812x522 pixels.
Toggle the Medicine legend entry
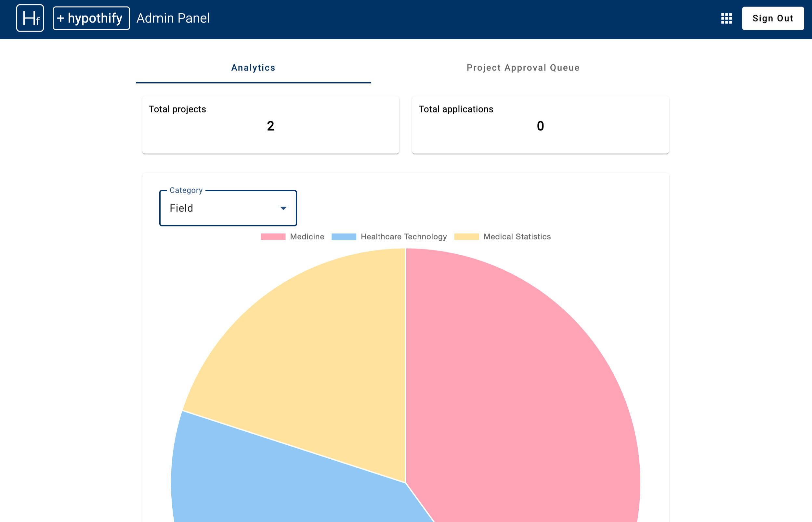(307, 236)
